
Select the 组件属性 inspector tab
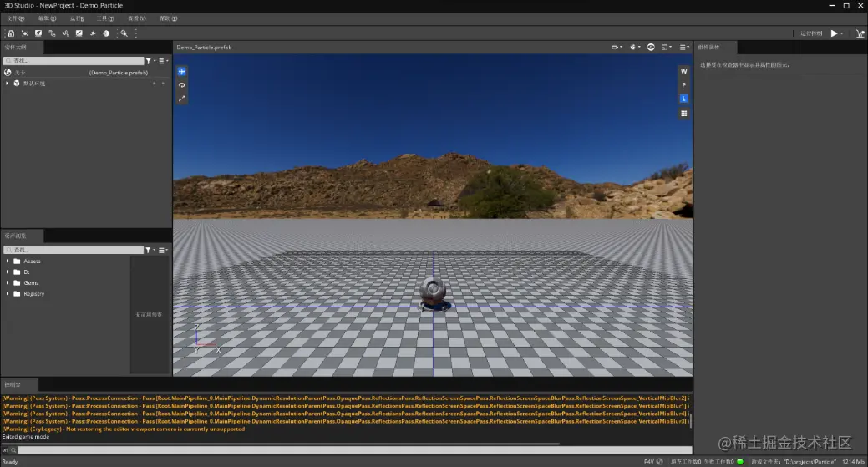(715, 47)
